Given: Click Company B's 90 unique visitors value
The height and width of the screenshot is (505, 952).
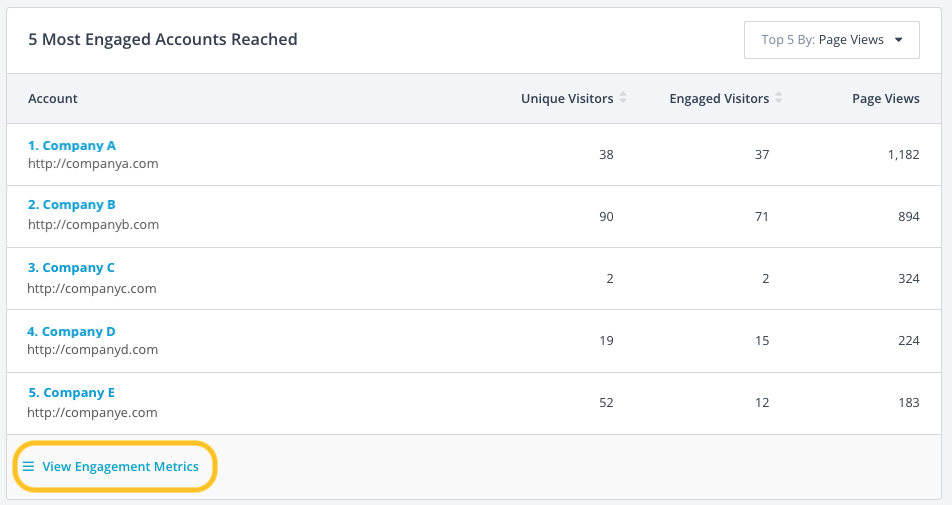Looking at the screenshot, I should 606,217.
